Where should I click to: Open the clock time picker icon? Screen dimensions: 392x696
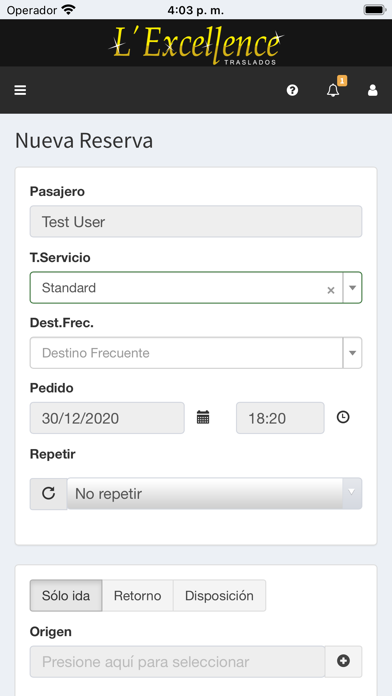click(x=343, y=417)
